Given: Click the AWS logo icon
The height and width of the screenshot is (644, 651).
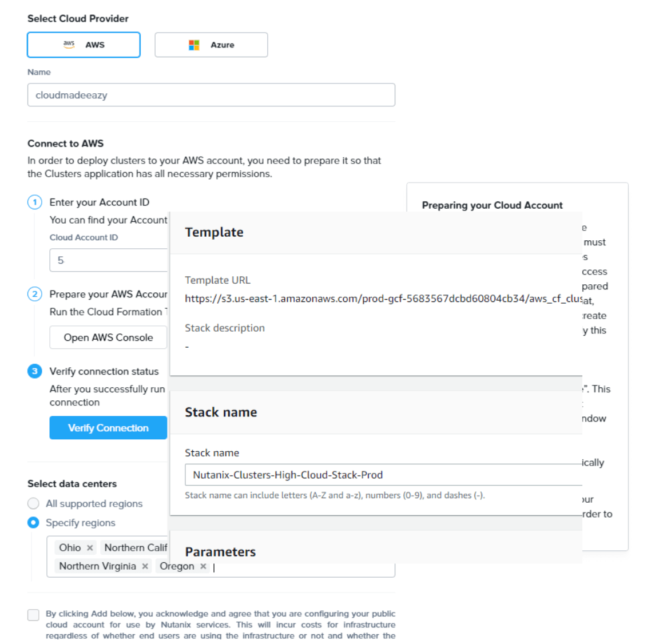Looking at the screenshot, I should coord(69,44).
